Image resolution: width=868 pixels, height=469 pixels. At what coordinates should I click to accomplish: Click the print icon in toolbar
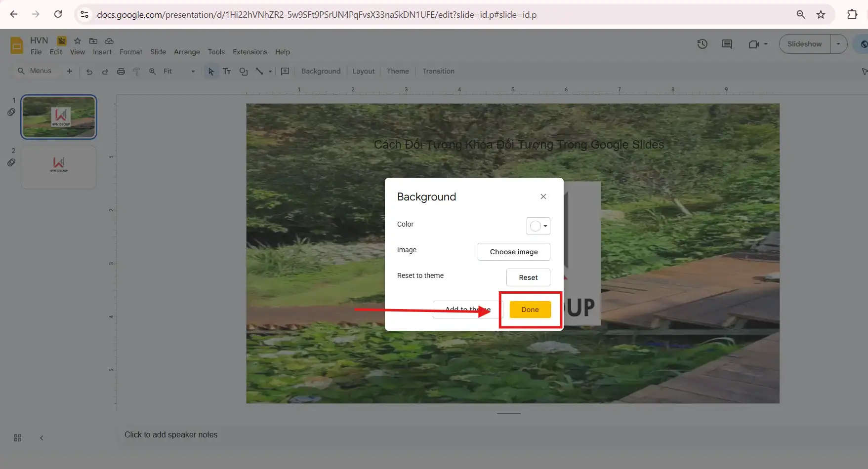(121, 72)
